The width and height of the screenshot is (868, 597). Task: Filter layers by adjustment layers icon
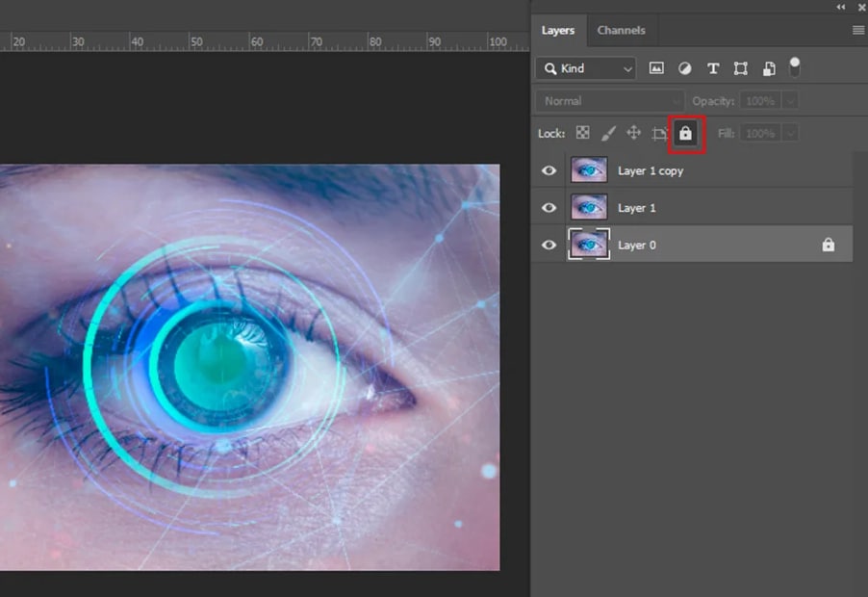(x=684, y=68)
